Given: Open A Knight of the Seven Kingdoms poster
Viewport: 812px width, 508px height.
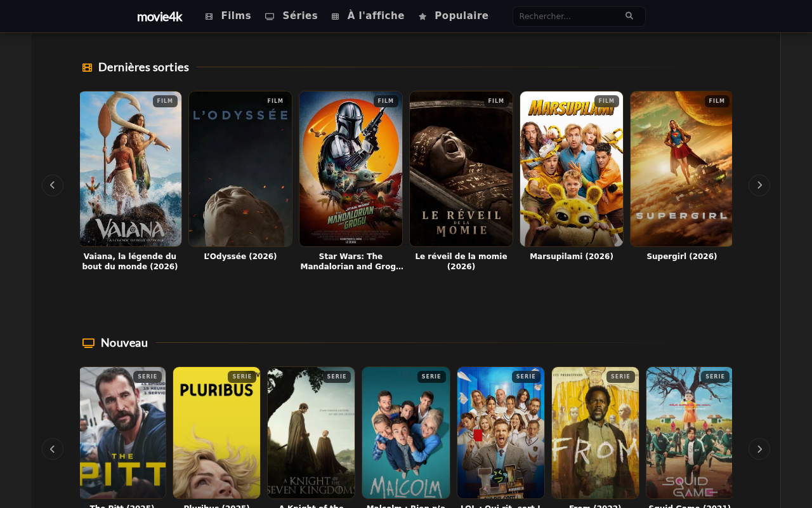Looking at the screenshot, I should tap(311, 433).
